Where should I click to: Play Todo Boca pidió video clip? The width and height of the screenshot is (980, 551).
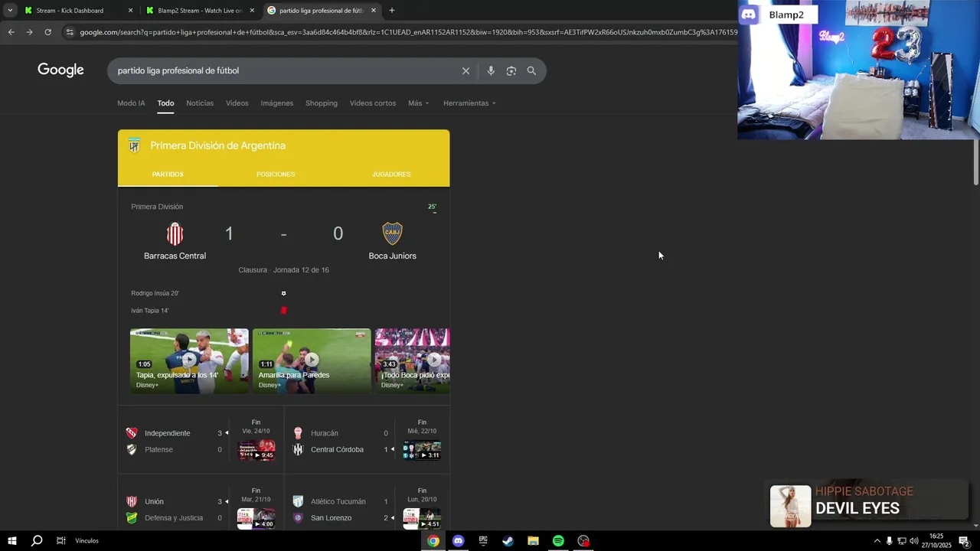pyautogui.click(x=413, y=360)
